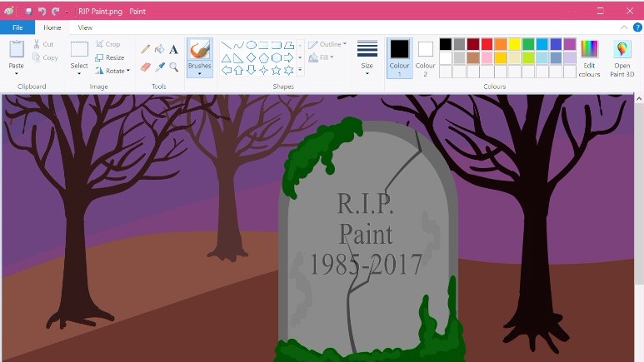Expand the Brushes dropdown

pos(199,73)
